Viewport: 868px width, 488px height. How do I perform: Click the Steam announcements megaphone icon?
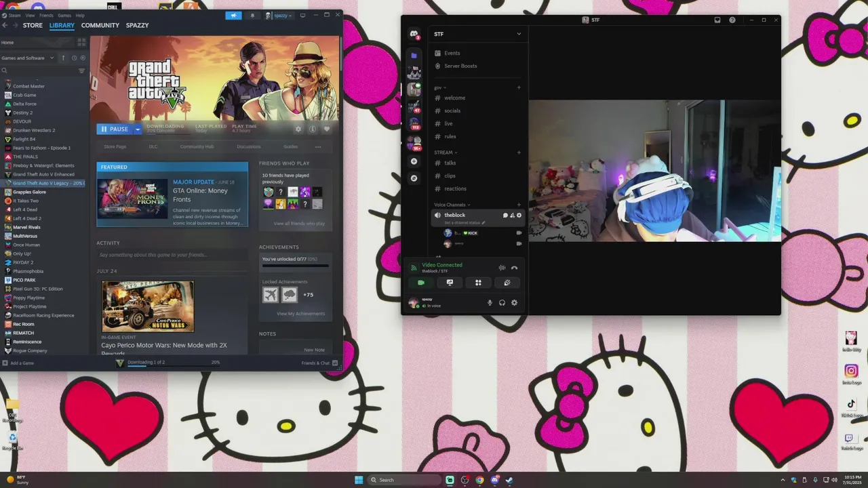(233, 15)
